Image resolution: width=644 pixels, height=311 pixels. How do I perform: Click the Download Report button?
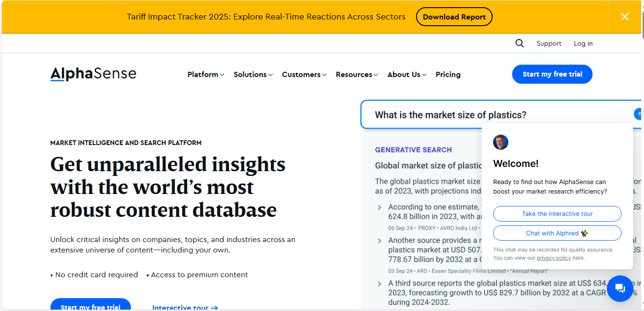[x=454, y=17]
